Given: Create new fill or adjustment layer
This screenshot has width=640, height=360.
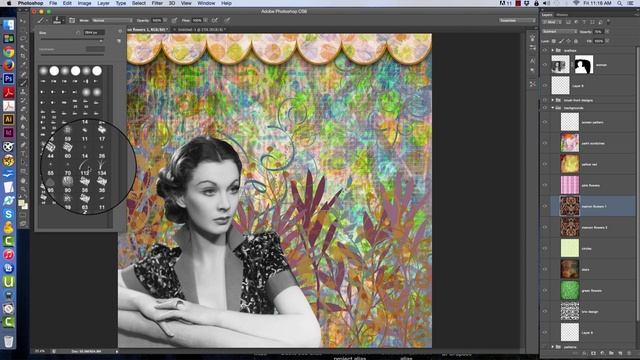Looking at the screenshot, I should (x=602, y=353).
